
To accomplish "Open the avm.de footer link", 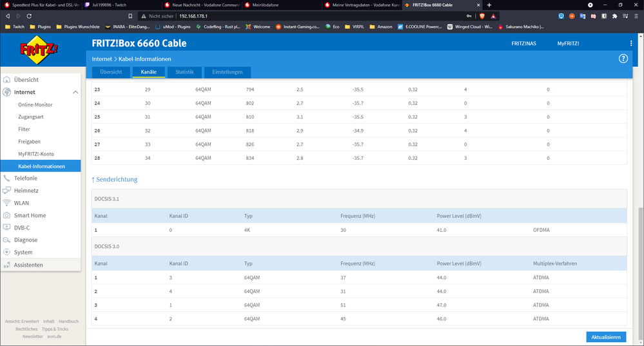I will point(54,336).
